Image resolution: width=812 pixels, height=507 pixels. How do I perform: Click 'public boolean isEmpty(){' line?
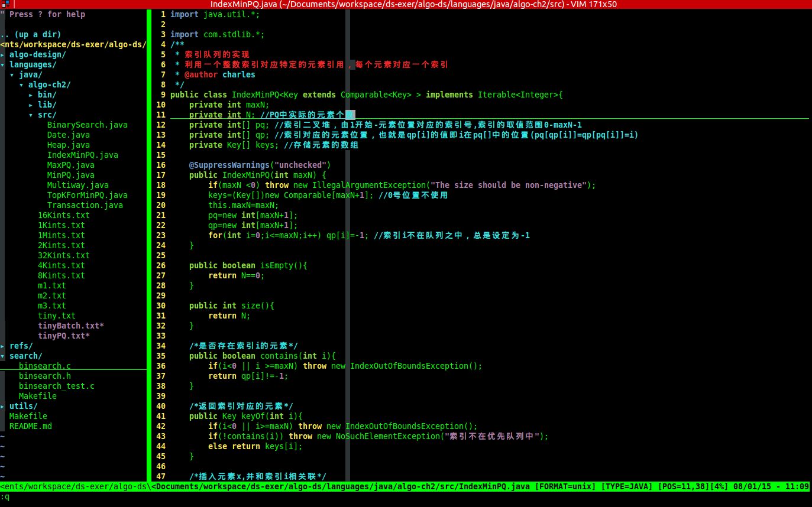248,266
